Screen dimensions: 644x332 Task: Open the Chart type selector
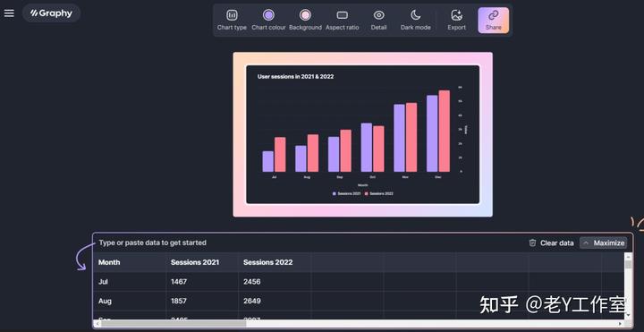click(232, 20)
